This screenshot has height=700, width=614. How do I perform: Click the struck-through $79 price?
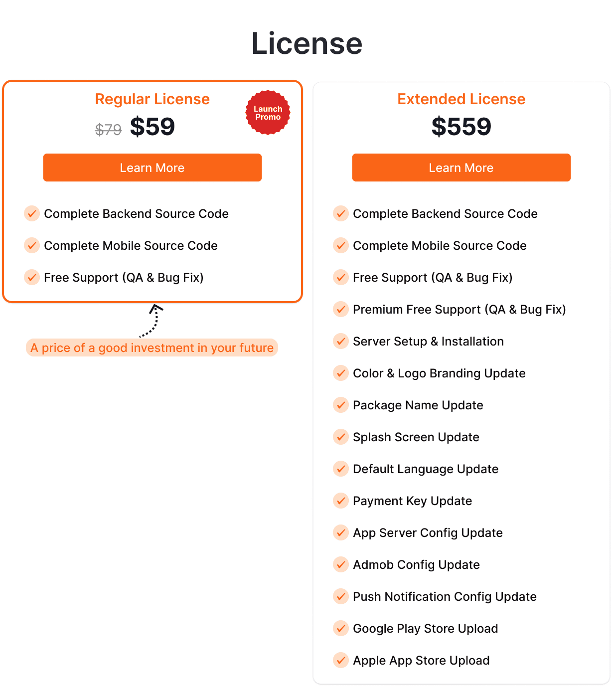point(109,130)
